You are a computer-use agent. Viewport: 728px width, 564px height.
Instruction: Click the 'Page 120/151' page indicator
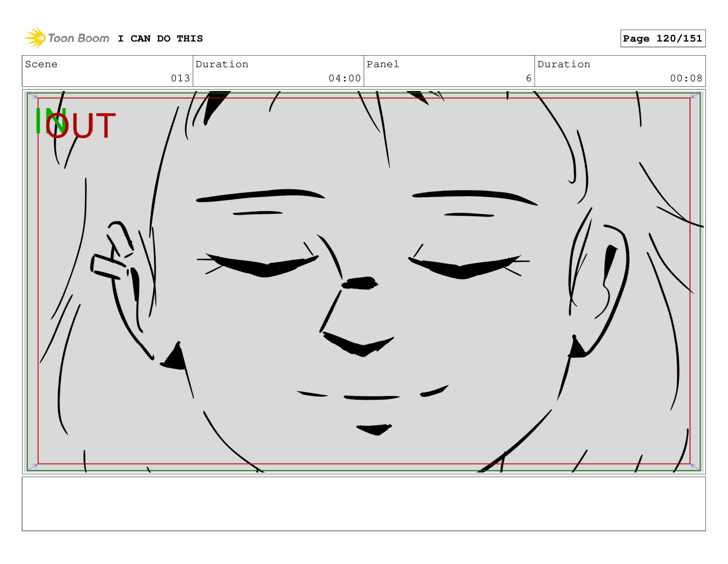pos(663,38)
